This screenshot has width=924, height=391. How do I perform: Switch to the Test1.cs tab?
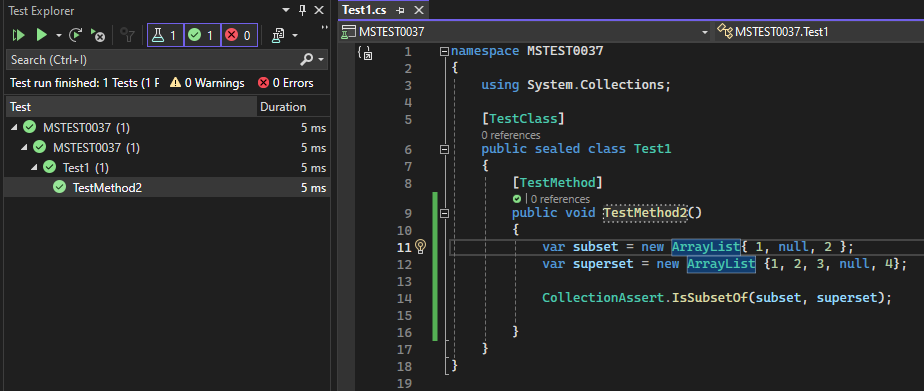364,10
